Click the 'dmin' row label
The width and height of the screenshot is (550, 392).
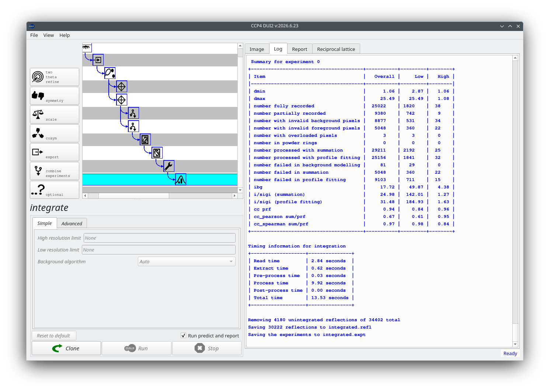tap(260, 91)
